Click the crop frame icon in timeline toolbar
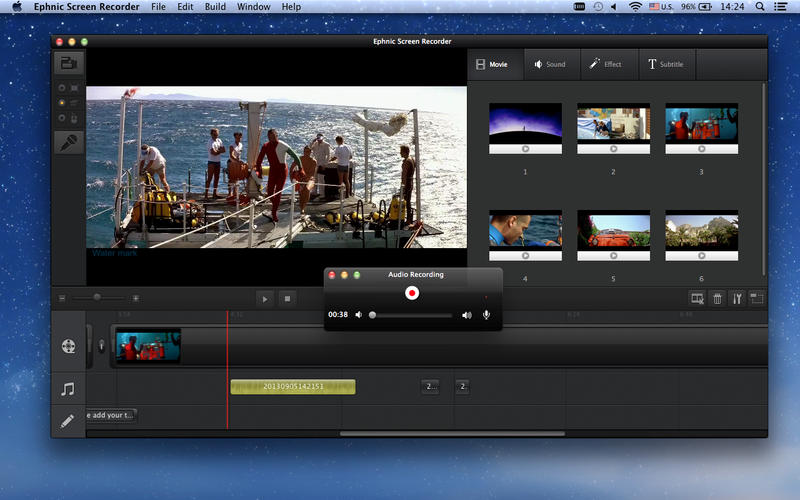 click(757, 298)
